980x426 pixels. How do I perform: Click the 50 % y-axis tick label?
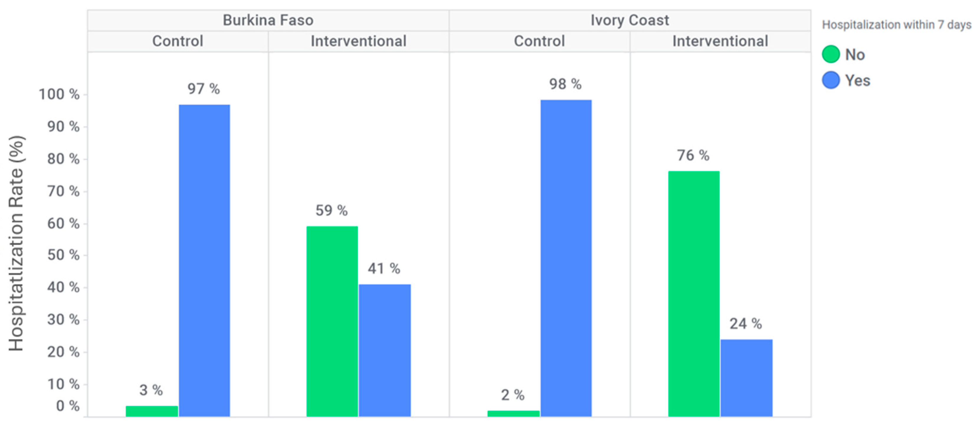click(63, 255)
